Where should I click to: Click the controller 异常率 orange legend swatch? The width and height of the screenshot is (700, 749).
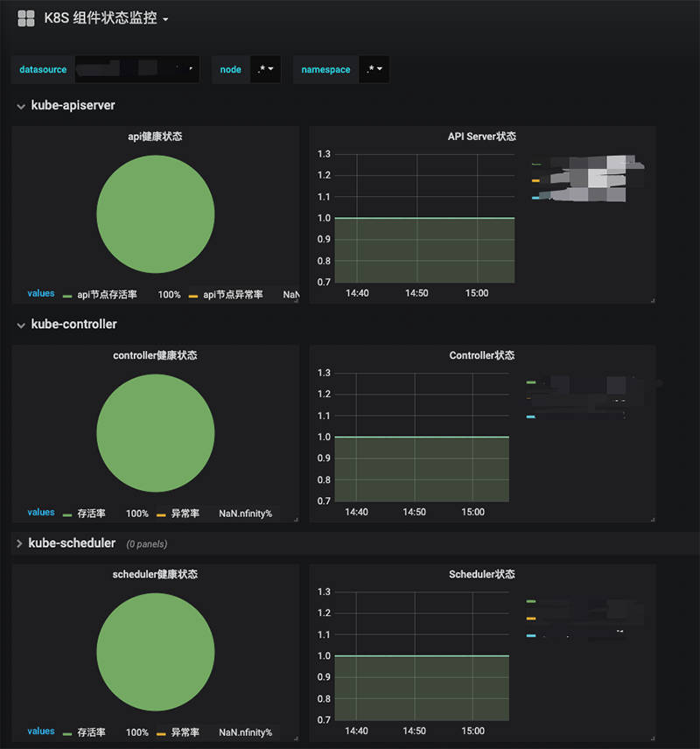[161, 514]
